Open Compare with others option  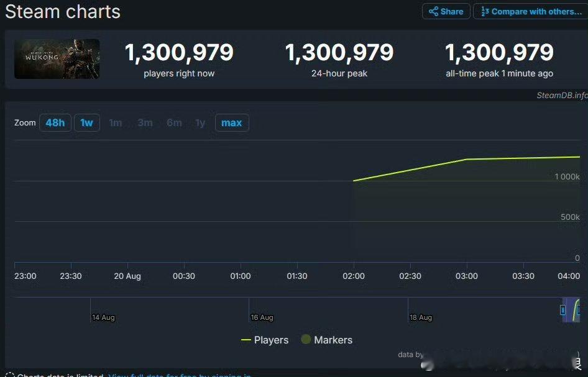[531, 11]
